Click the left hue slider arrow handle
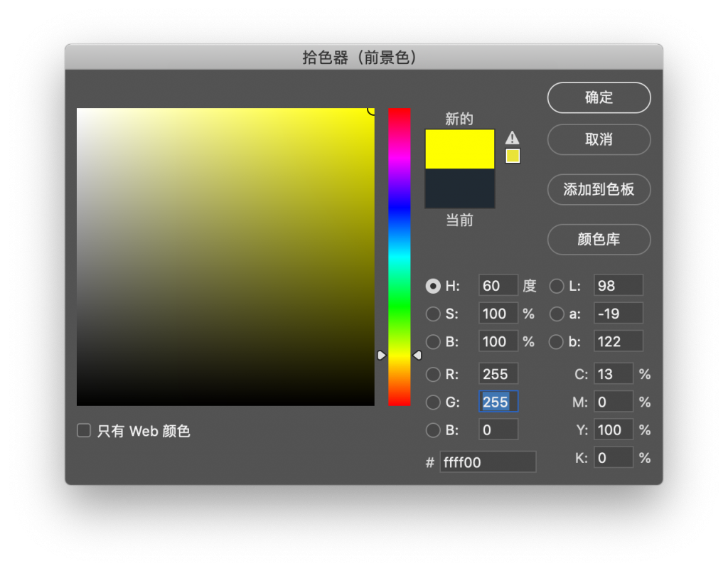 tap(382, 355)
